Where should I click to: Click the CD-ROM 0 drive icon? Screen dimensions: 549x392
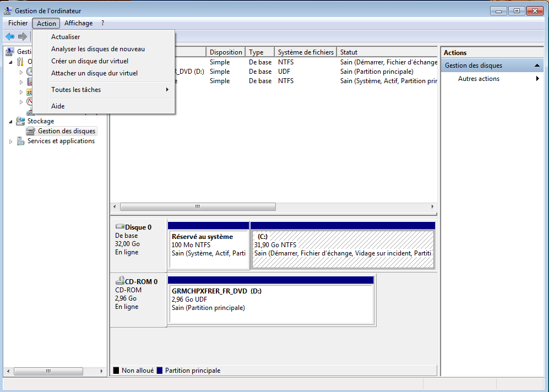(119, 281)
